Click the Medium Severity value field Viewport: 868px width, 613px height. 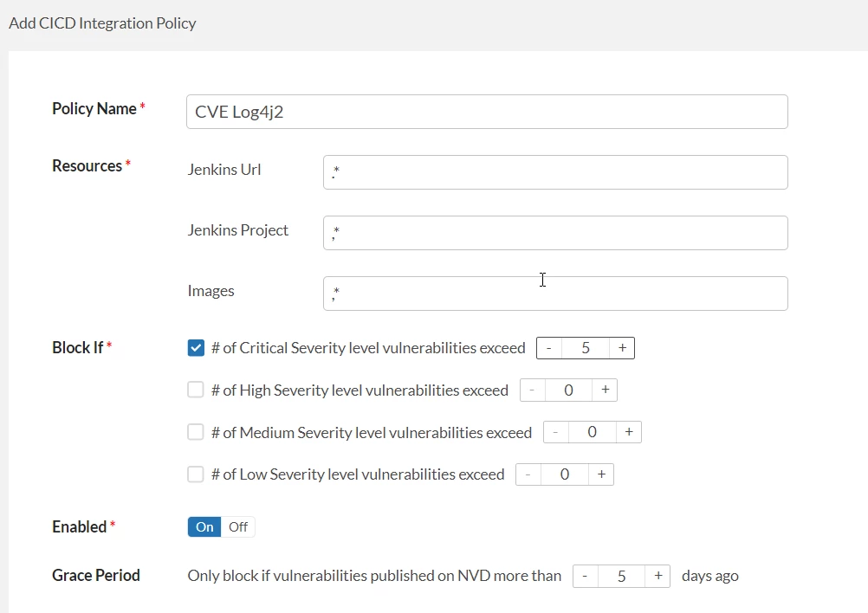592,432
